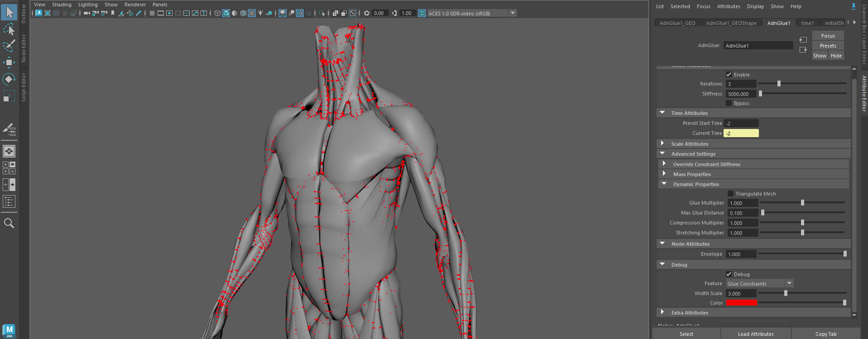Activate the Paint Selection tool
The width and height of the screenshot is (868, 339).
click(x=9, y=46)
